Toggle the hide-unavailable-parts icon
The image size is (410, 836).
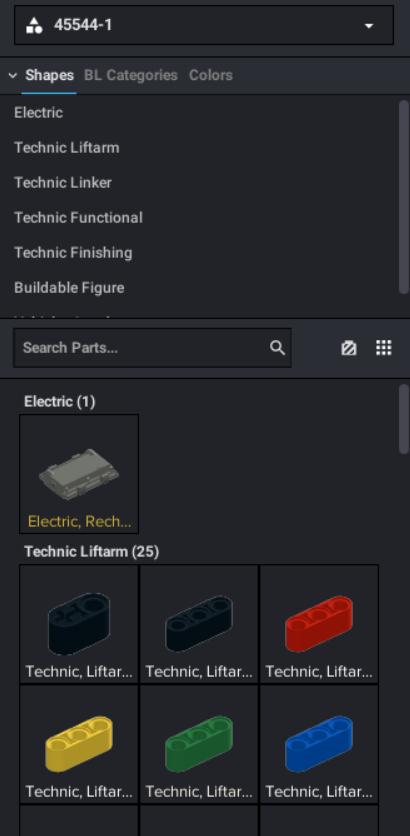(349, 348)
